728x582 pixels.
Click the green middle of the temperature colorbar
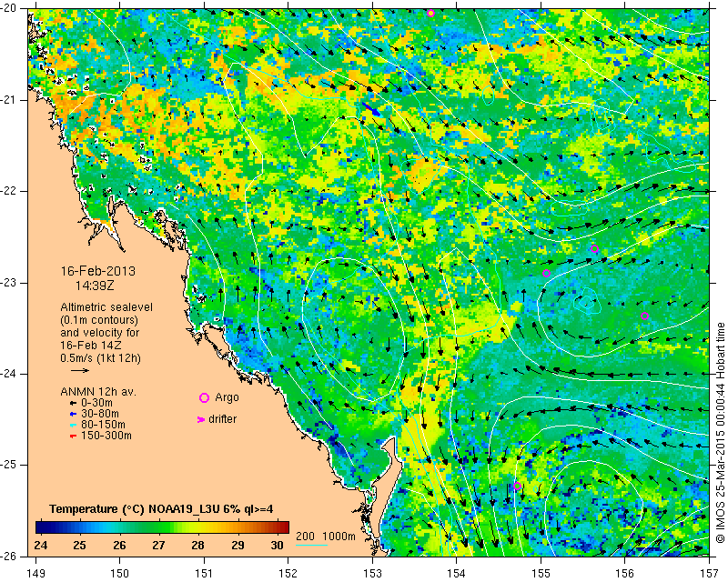pyautogui.click(x=163, y=527)
